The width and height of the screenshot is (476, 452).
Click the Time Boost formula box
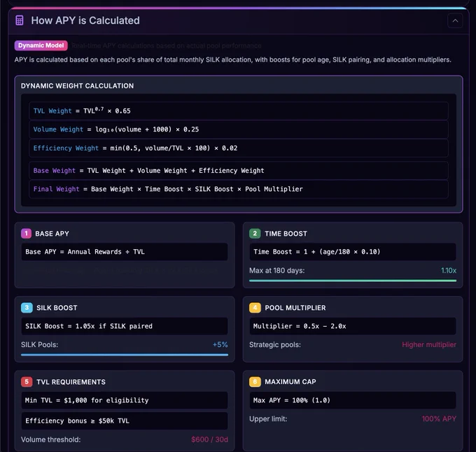tap(353, 252)
